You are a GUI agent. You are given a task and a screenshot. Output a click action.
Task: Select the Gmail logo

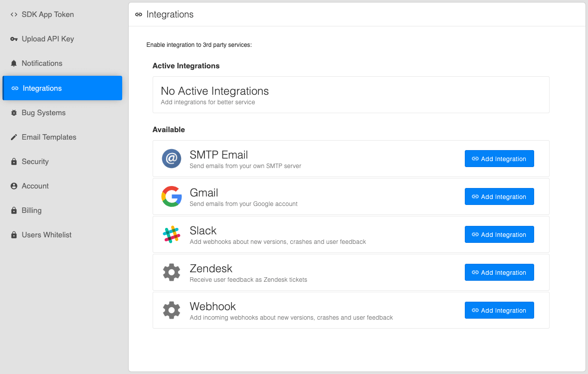[172, 196]
